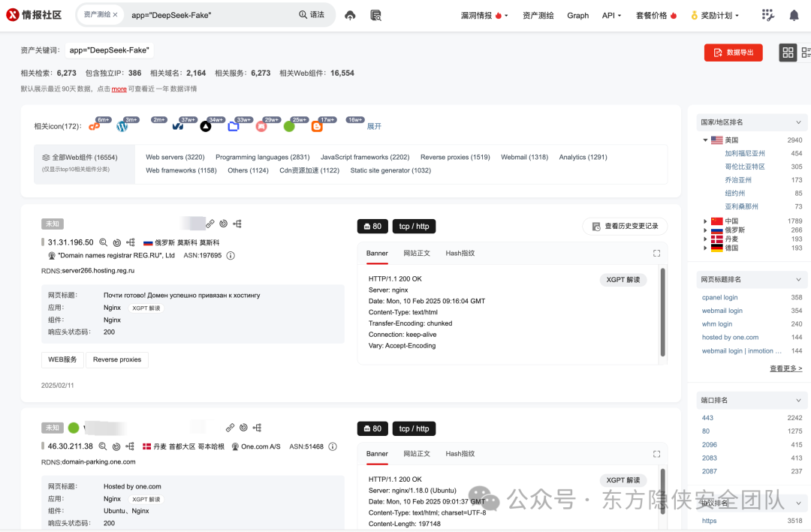
Task: Select the green circle icon filter
Action: (289, 126)
